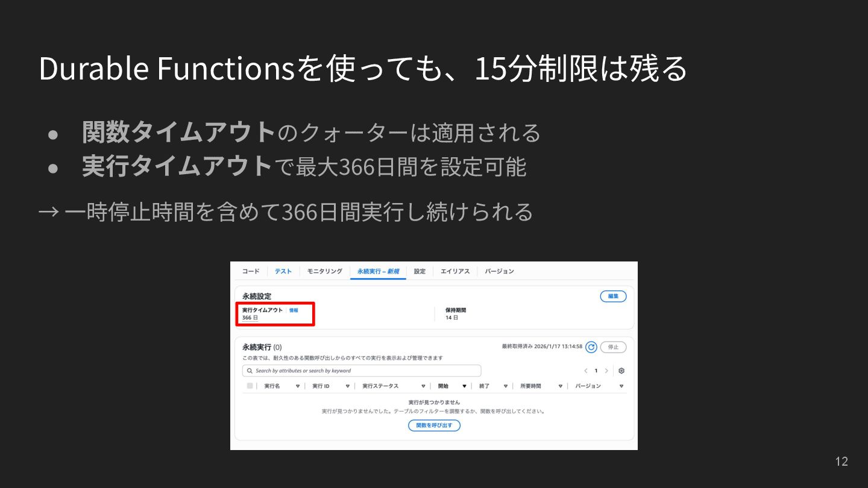Screen dimensions: 868x488
Task: Sort by 終了 column arrow
Action: pyautogui.click(x=505, y=386)
